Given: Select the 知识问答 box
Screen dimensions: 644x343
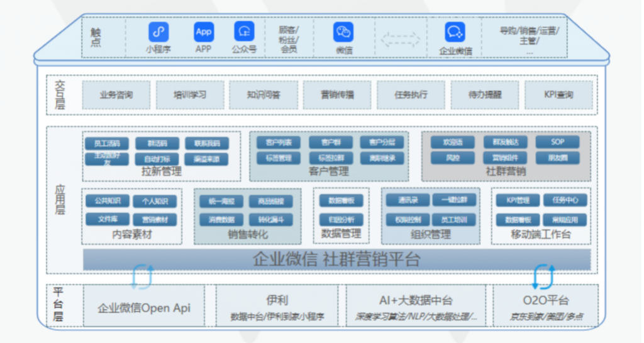Looking at the screenshot, I should [x=264, y=95].
